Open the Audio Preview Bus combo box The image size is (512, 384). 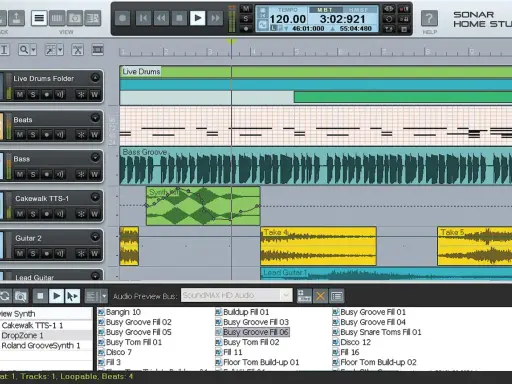pos(237,295)
